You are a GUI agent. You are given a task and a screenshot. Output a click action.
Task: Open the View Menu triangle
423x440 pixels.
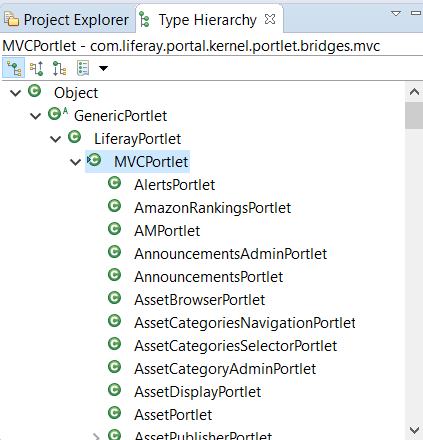click(x=396, y=14)
